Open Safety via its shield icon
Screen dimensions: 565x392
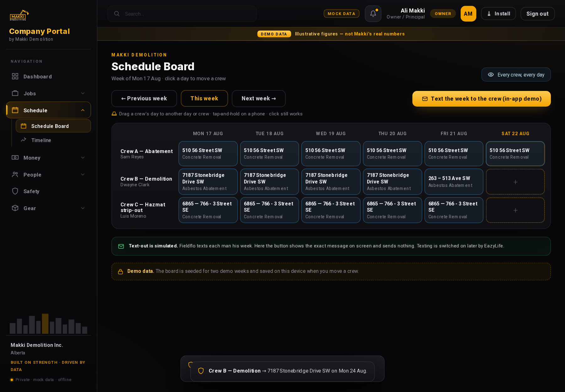(x=15, y=191)
